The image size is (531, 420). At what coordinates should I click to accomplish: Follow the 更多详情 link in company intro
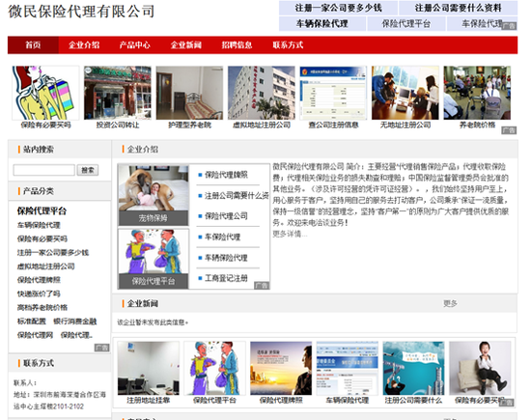290,234
